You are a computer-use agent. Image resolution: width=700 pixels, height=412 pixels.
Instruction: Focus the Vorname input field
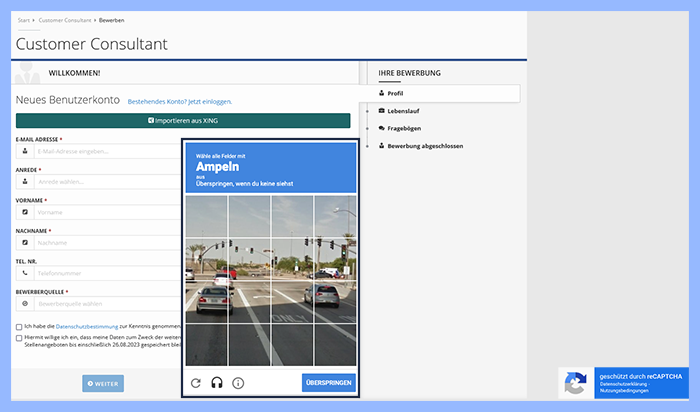point(105,212)
